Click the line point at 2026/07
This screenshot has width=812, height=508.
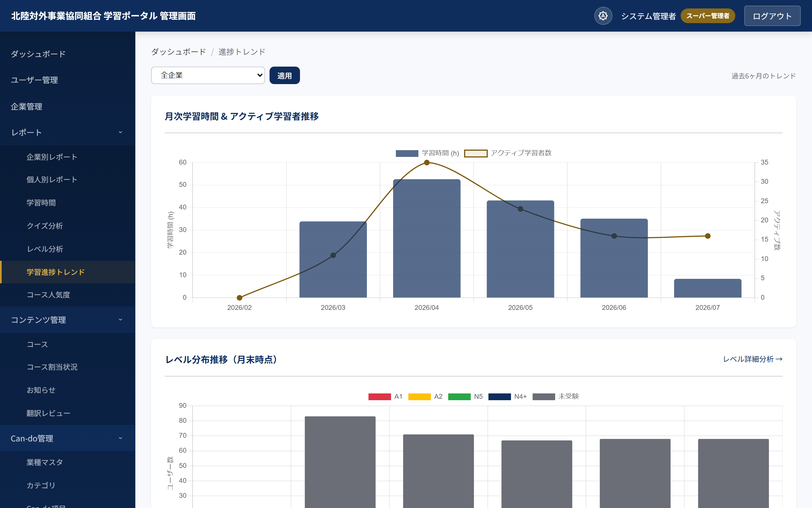707,236
